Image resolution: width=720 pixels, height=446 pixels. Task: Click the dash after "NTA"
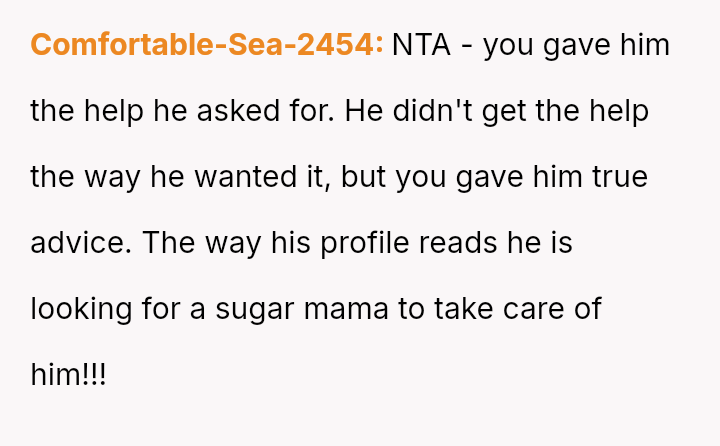467,45
